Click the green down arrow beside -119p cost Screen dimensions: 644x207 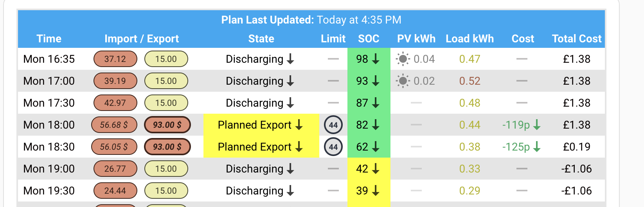tap(537, 125)
